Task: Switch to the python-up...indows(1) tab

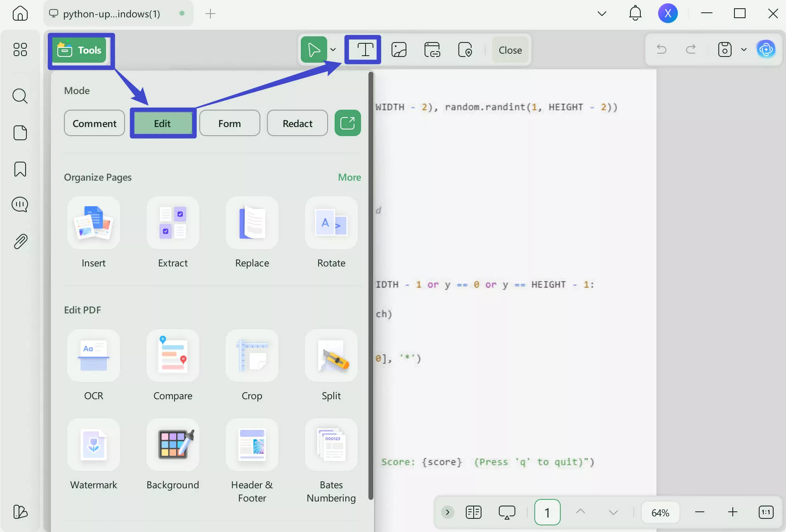Action: tap(111, 13)
